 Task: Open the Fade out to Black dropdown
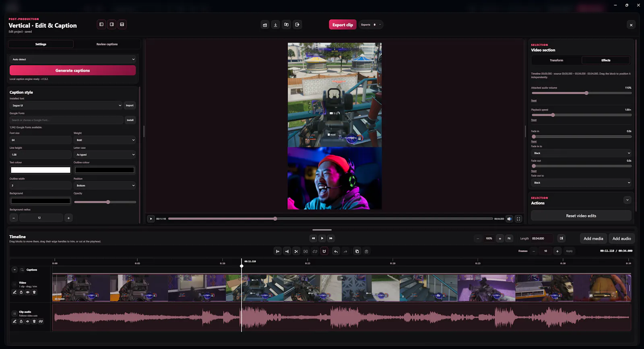click(581, 183)
